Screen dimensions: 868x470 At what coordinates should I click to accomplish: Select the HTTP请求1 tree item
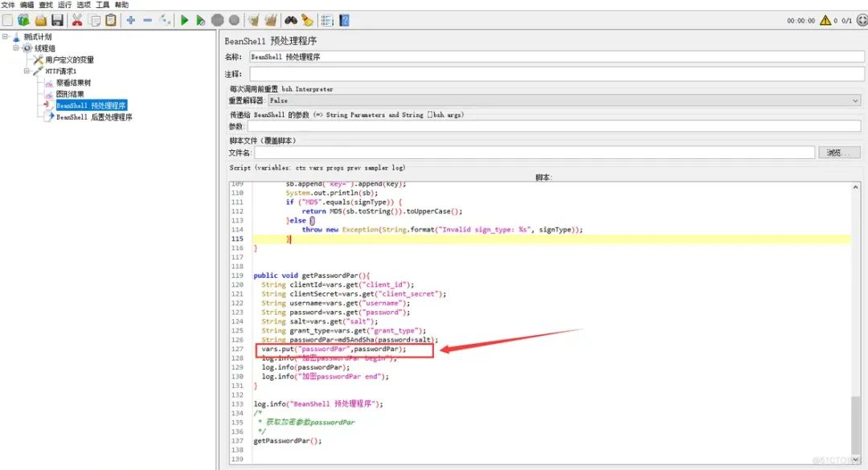point(60,71)
